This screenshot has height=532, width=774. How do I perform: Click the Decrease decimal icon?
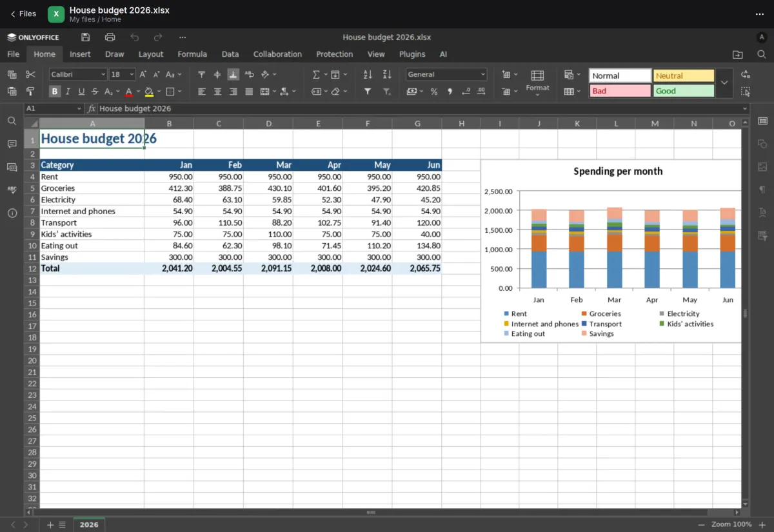[x=466, y=92]
